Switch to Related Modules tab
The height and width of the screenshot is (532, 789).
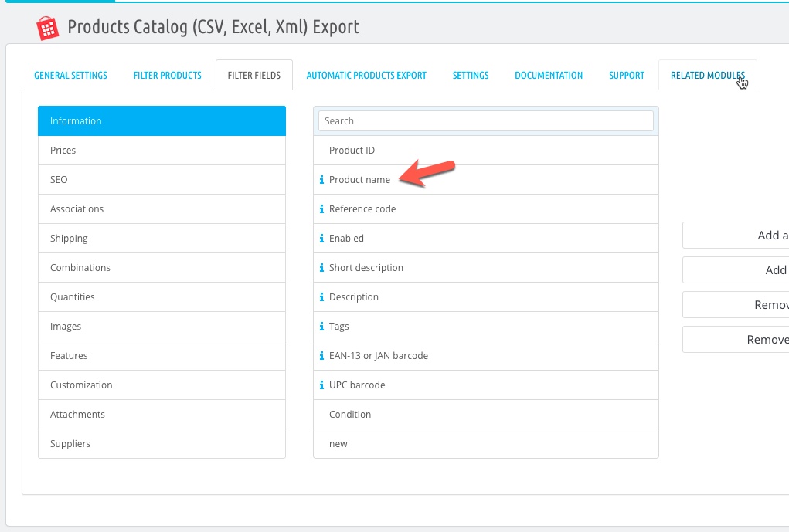pyautogui.click(x=708, y=76)
